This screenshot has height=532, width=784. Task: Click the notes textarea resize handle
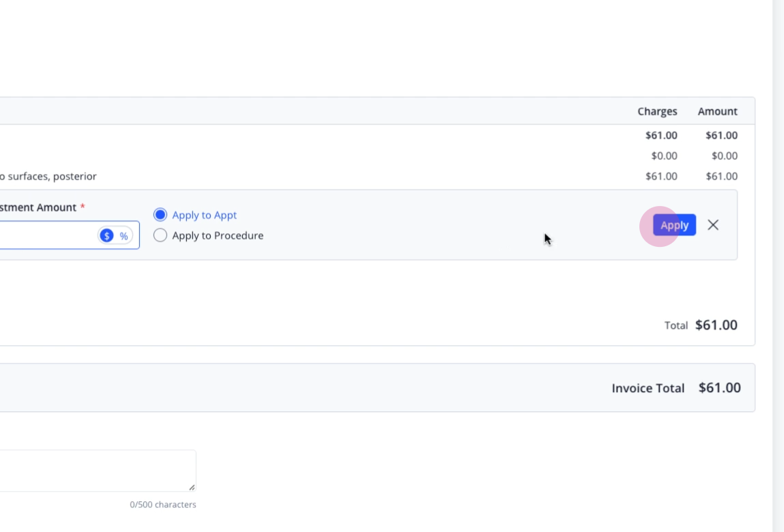click(x=192, y=488)
